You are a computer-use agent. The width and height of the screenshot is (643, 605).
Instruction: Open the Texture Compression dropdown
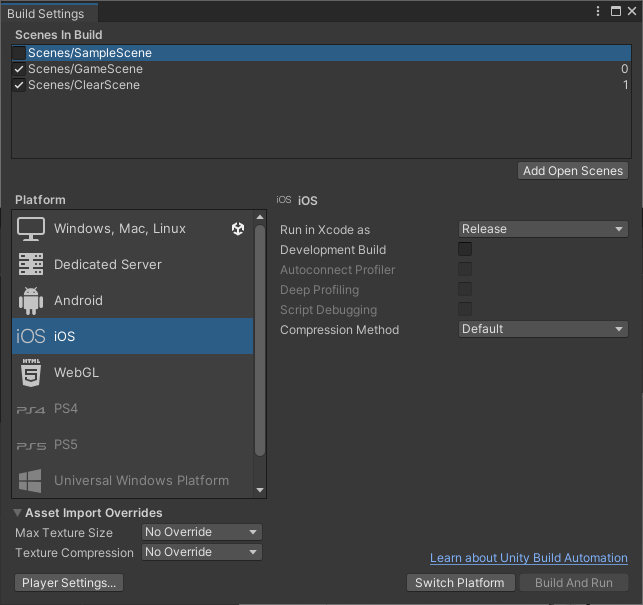click(202, 552)
